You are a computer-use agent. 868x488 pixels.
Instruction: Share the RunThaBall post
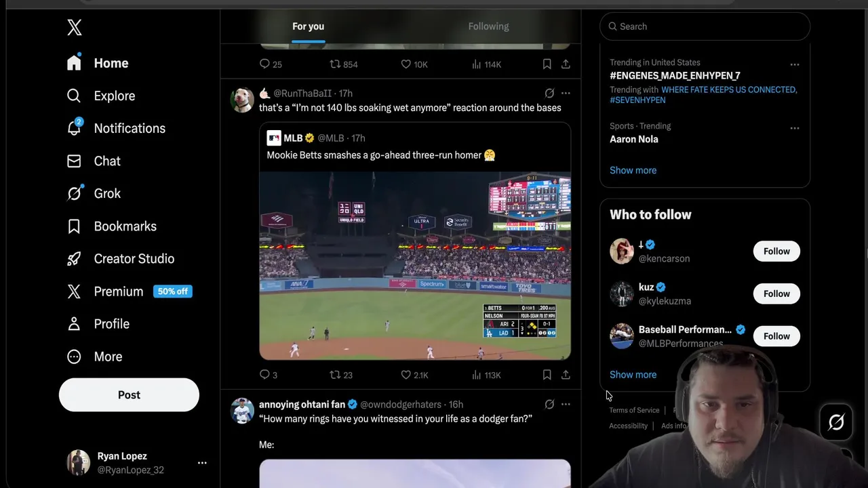(566, 374)
